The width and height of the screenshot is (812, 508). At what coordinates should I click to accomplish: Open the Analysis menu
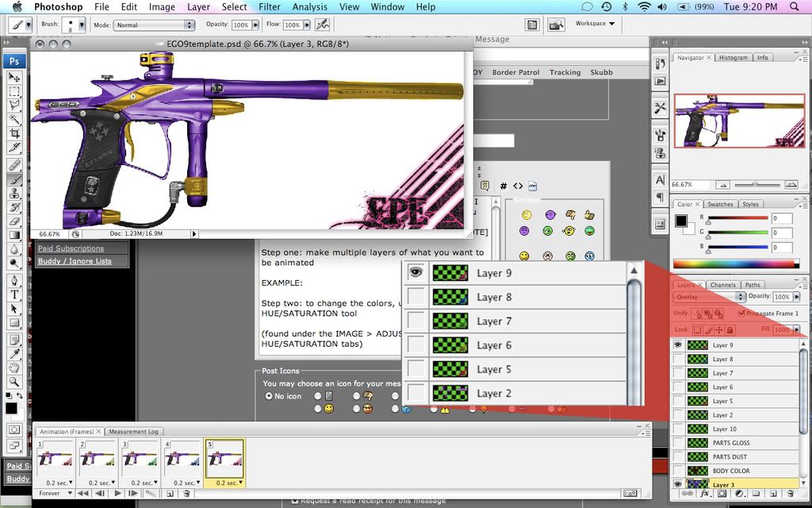point(310,6)
